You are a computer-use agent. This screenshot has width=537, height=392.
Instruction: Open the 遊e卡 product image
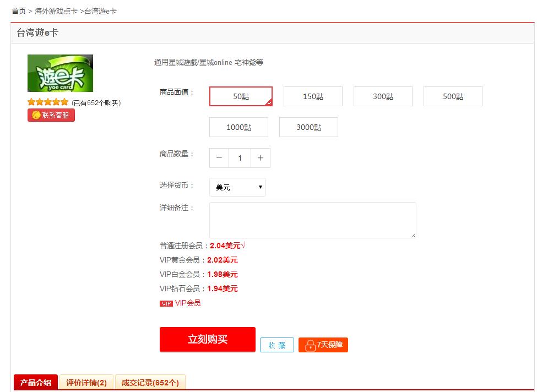coord(60,73)
